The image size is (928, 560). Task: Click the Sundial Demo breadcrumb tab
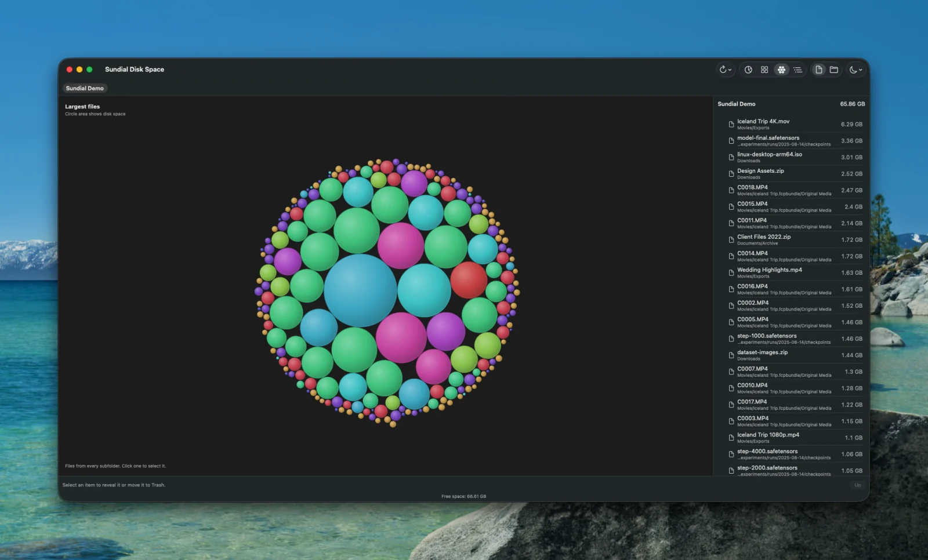[x=85, y=88]
